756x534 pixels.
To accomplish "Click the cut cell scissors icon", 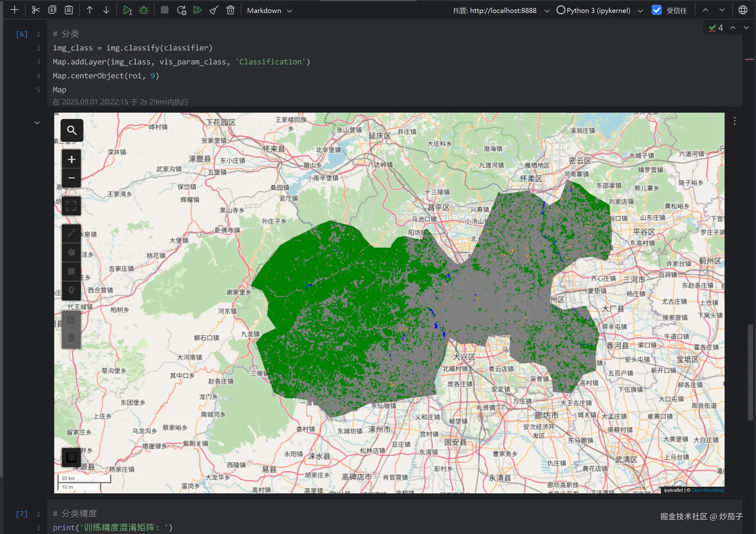I will coord(36,10).
